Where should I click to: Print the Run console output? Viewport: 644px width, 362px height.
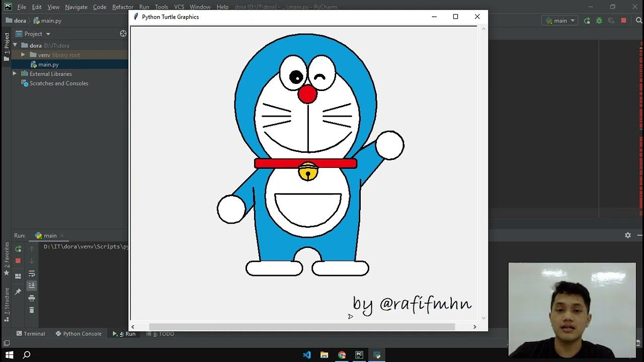[x=32, y=298]
